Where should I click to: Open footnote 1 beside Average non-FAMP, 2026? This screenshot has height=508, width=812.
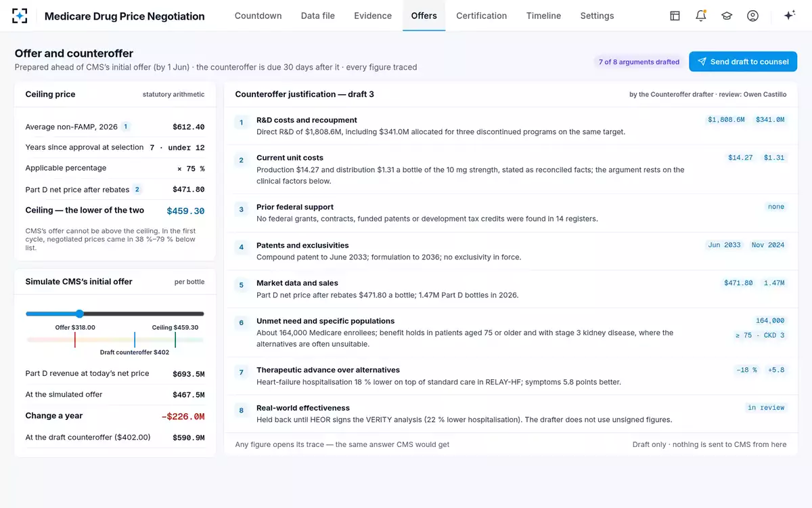click(125, 127)
